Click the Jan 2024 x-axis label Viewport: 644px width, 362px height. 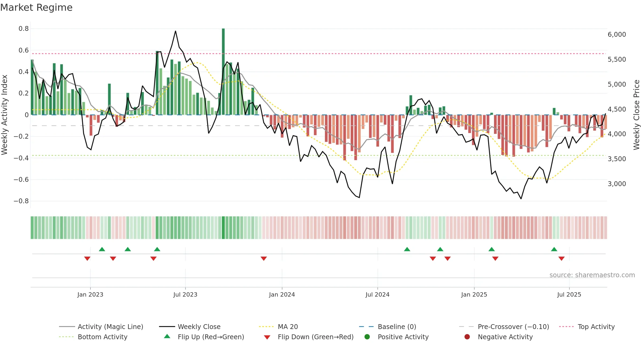pyautogui.click(x=282, y=294)
